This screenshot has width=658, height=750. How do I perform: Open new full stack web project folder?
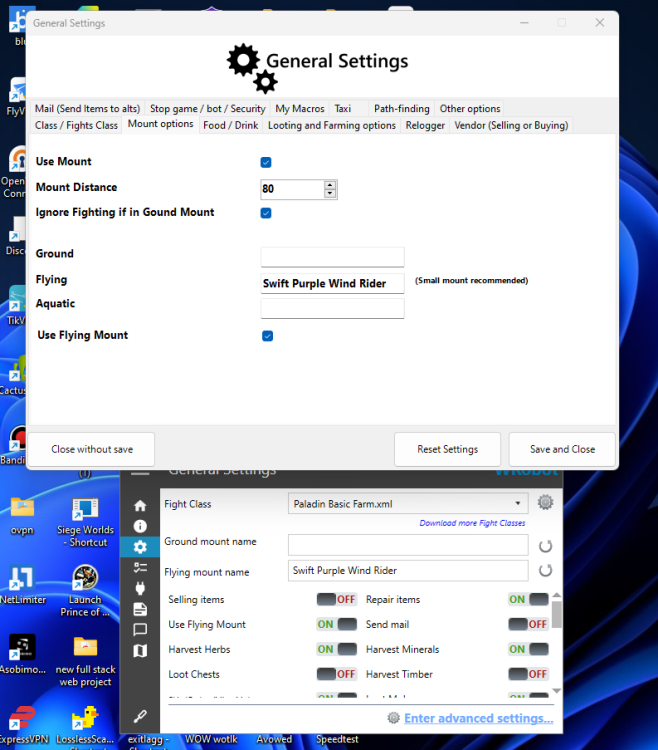pos(85,661)
